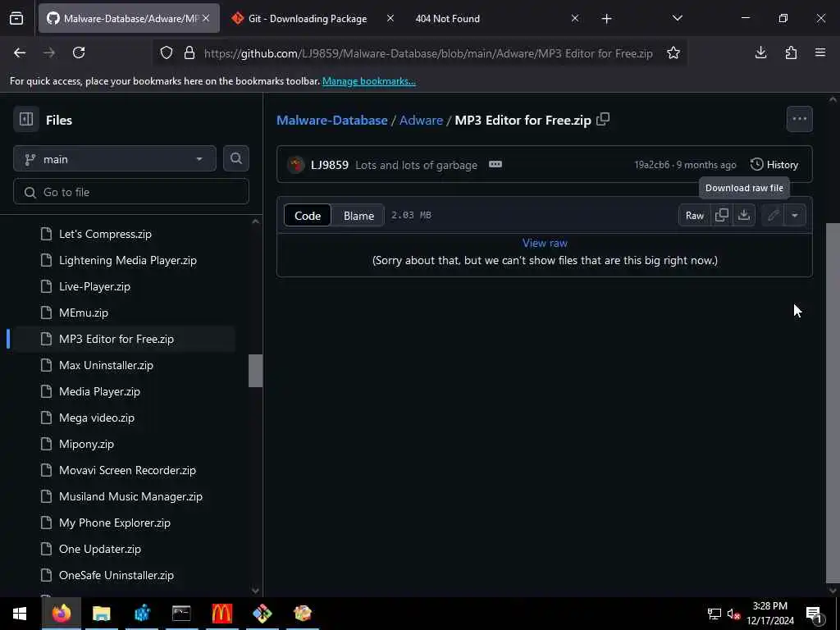Reload the current page
The width and height of the screenshot is (840, 630).
(79, 52)
